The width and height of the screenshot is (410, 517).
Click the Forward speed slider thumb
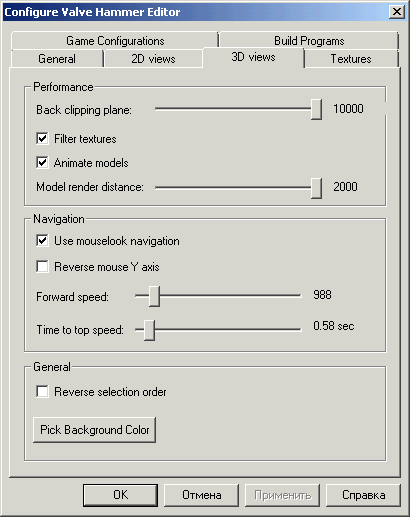154,296
